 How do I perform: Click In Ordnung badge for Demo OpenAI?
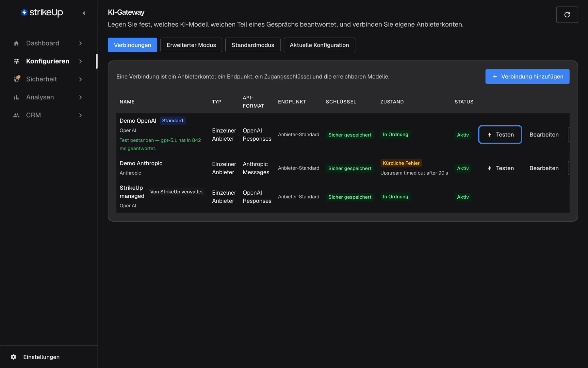395,134
